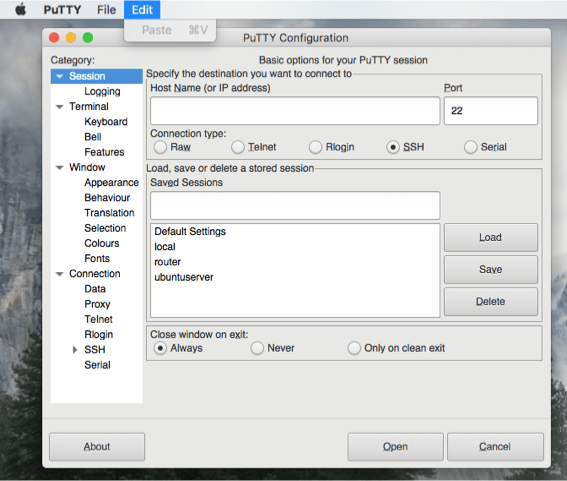Screen dimensions: 567x481
Task: Click the Load button
Action: point(491,237)
